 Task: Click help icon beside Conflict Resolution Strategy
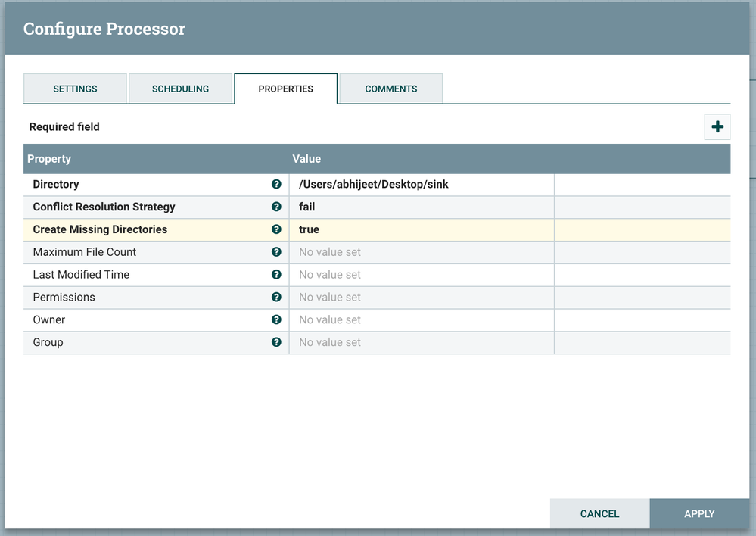tap(276, 207)
